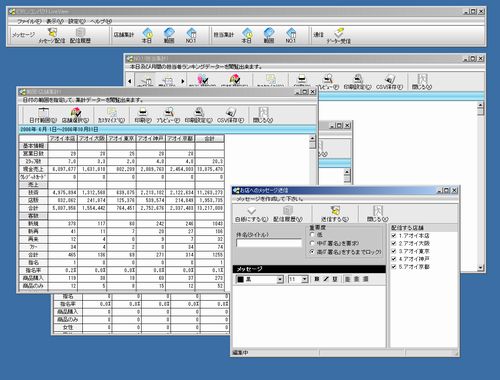500x380 pixels.
Task: Click アオイ大阪 column header
Action: pyautogui.click(x=92, y=138)
